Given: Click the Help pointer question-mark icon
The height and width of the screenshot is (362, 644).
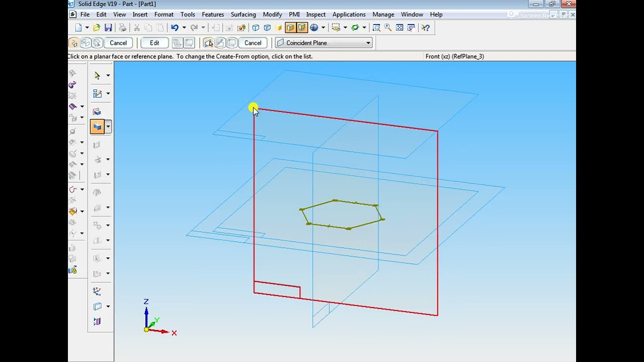Looking at the screenshot, I should [426, 28].
